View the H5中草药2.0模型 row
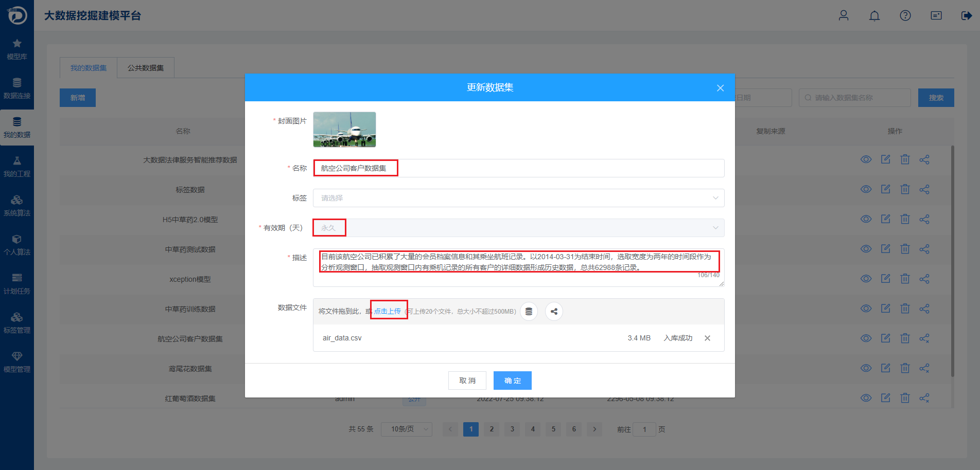 click(866, 219)
